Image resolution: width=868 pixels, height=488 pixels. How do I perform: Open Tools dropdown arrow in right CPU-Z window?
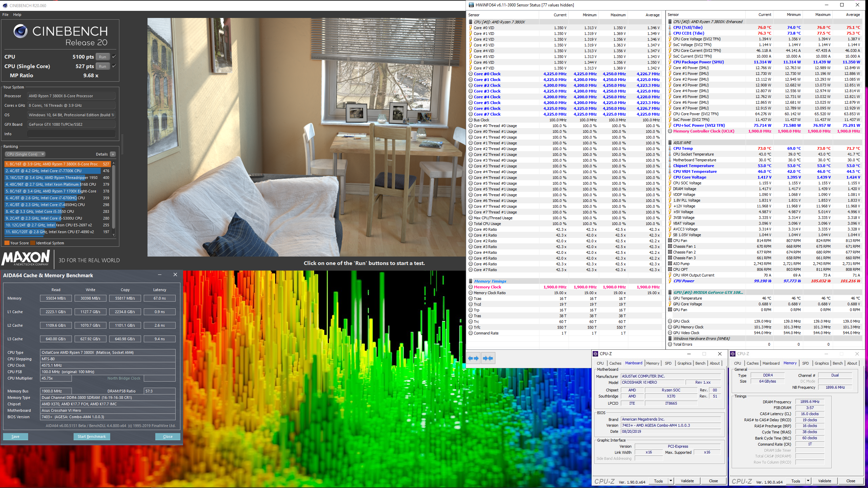[808, 481]
